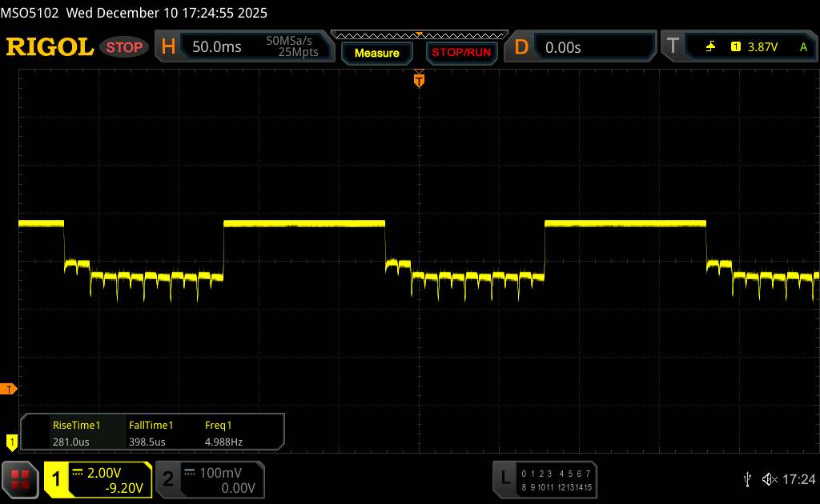
Task: Select the Freq1 measurement result
Action: pyautogui.click(x=223, y=434)
